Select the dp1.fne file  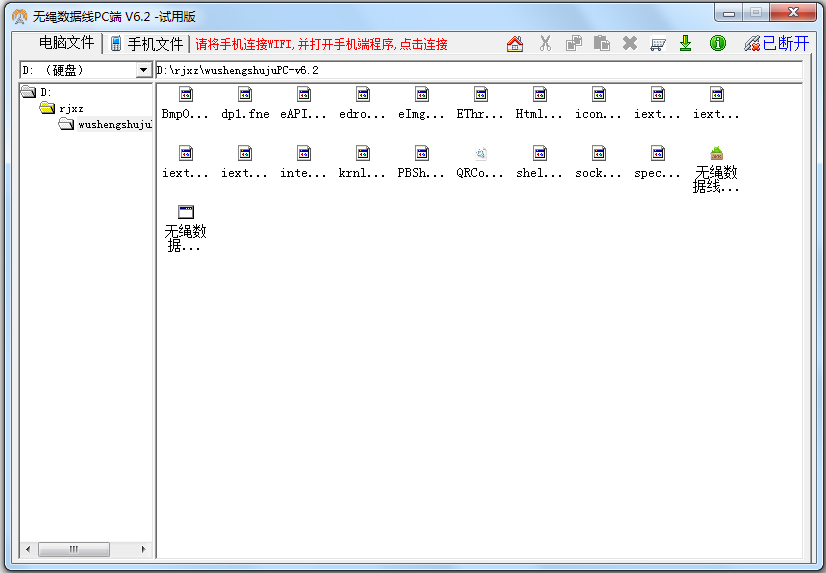(x=245, y=103)
